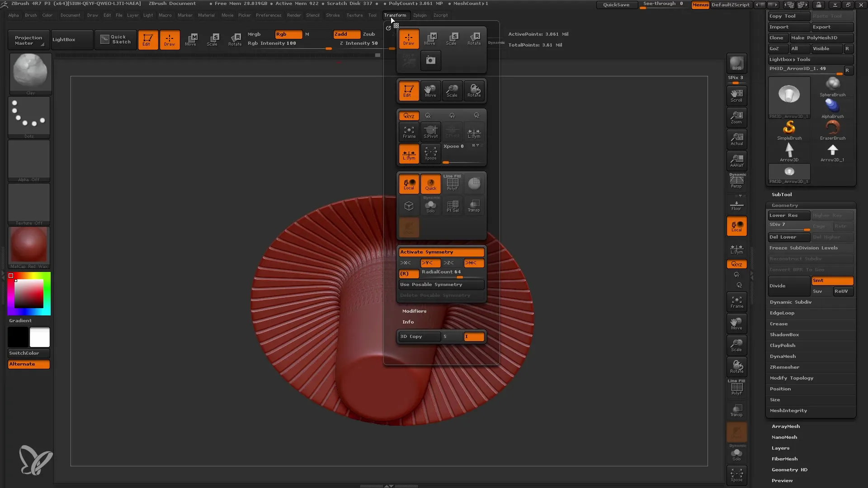
Task: Select the Draw tool in Transform panel
Action: (409, 39)
